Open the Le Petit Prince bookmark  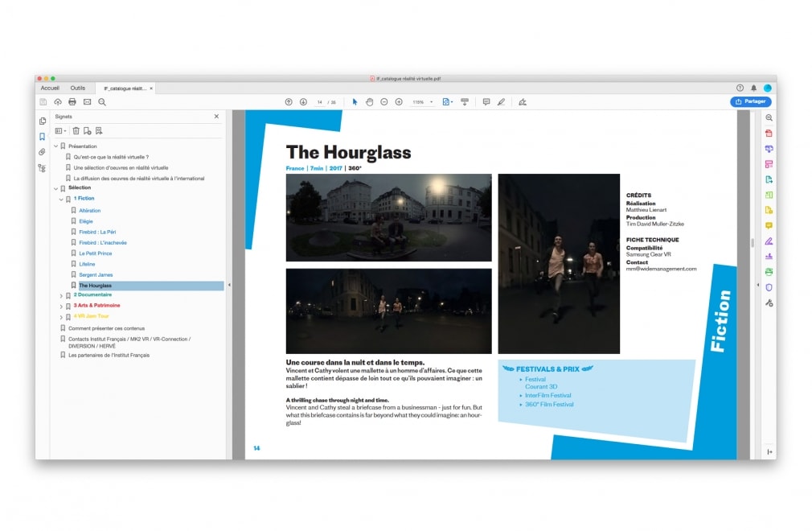[96, 253]
